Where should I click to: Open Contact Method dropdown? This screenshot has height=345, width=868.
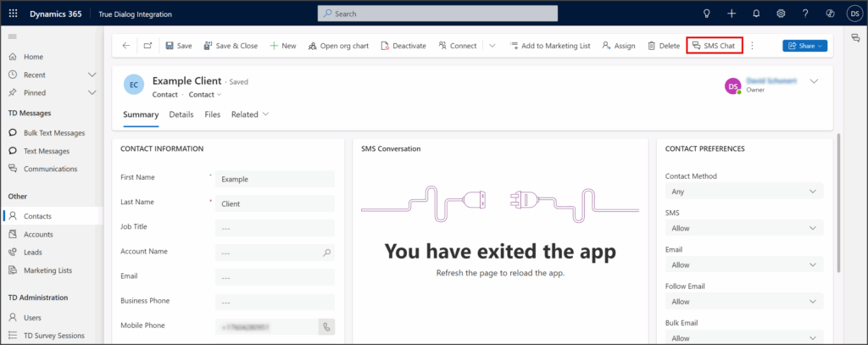tap(744, 191)
